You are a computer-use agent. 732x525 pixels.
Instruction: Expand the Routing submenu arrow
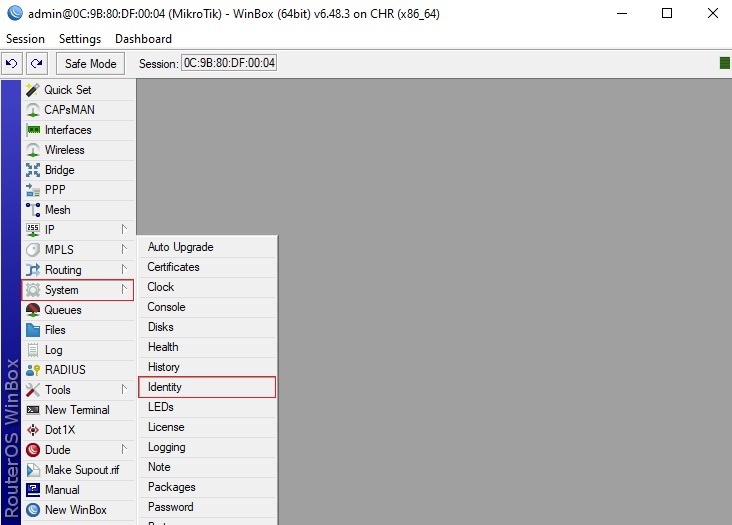point(124,269)
